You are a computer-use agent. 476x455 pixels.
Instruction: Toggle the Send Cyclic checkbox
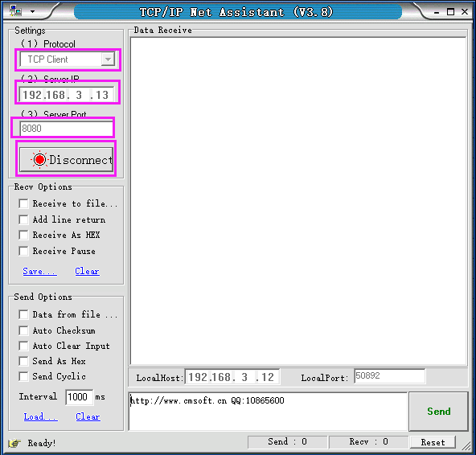tap(23, 376)
